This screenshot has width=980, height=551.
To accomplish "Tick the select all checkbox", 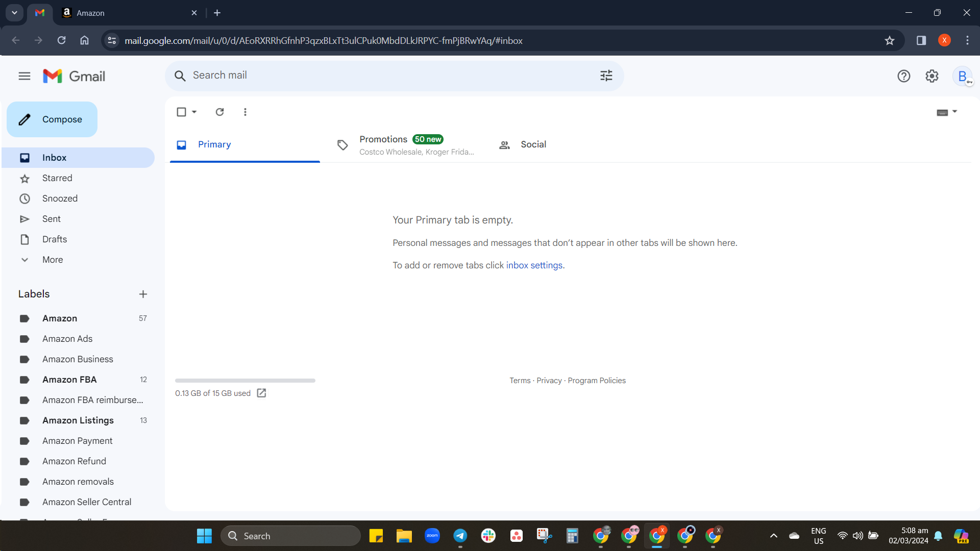I will click(181, 112).
